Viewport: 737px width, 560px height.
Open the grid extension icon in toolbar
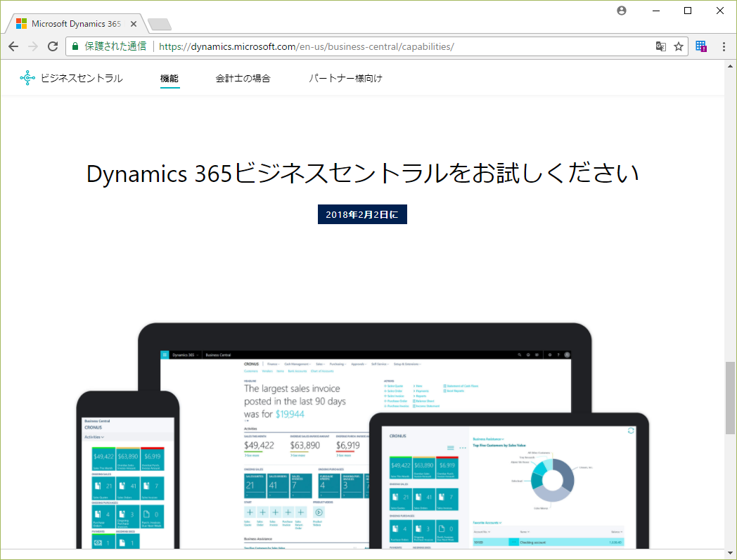[701, 46]
